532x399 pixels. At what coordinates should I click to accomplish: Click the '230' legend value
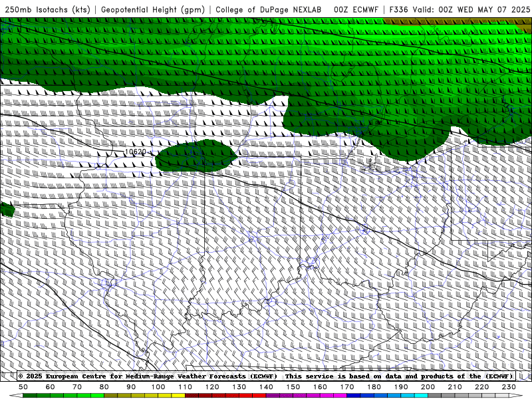pyautogui.click(x=509, y=387)
